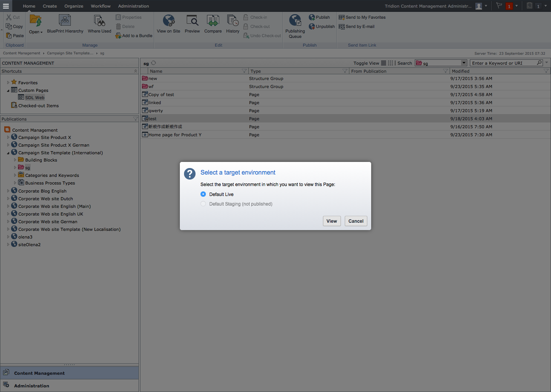Open the search location sg dropdown
Viewport: 551px width, 392px height.
[464, 63]
